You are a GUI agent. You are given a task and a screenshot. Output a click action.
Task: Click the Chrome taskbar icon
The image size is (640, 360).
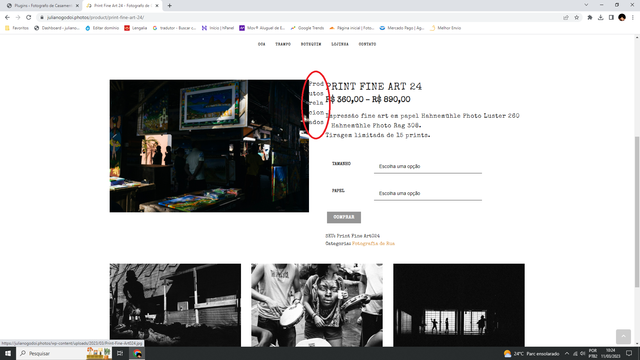point(138,353)
